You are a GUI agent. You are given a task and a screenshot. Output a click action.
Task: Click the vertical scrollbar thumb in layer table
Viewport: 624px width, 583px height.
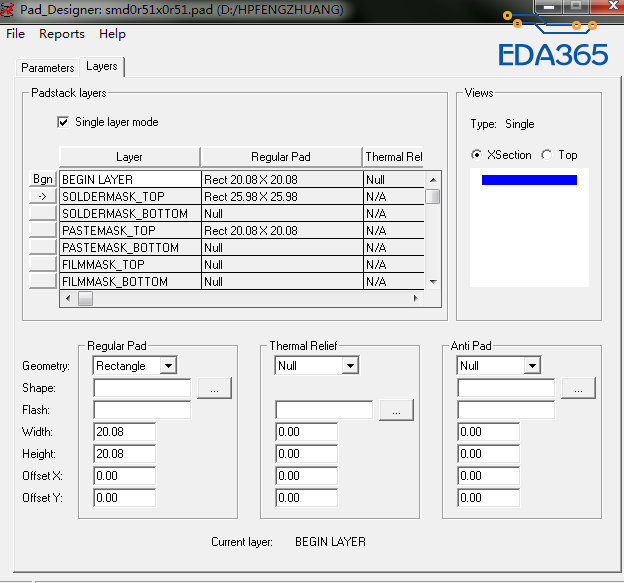433,197
